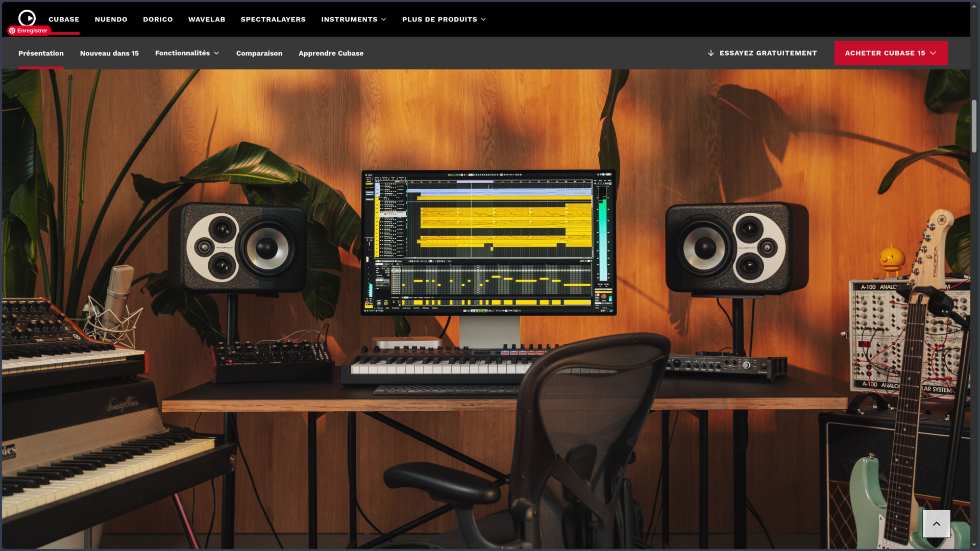Screen dimensions: 980x551
Task: Open the Nouveau dans 15 tab
Action: 109,53
